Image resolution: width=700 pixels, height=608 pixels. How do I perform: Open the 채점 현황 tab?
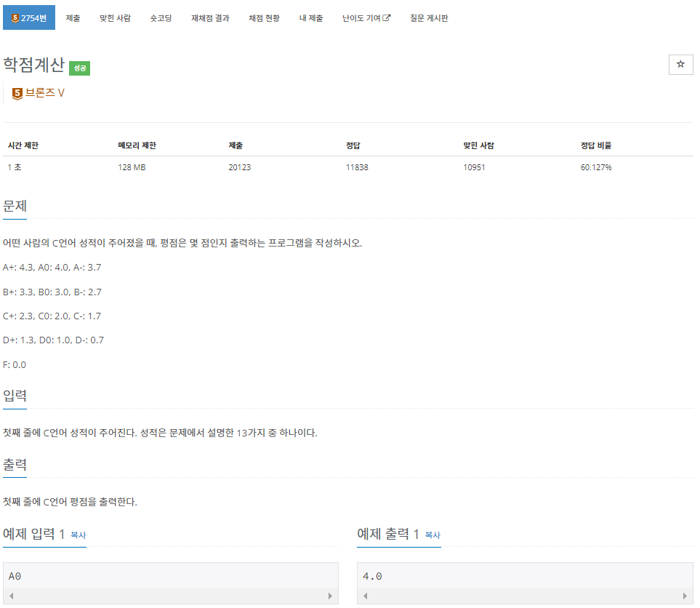coord(265,18)
